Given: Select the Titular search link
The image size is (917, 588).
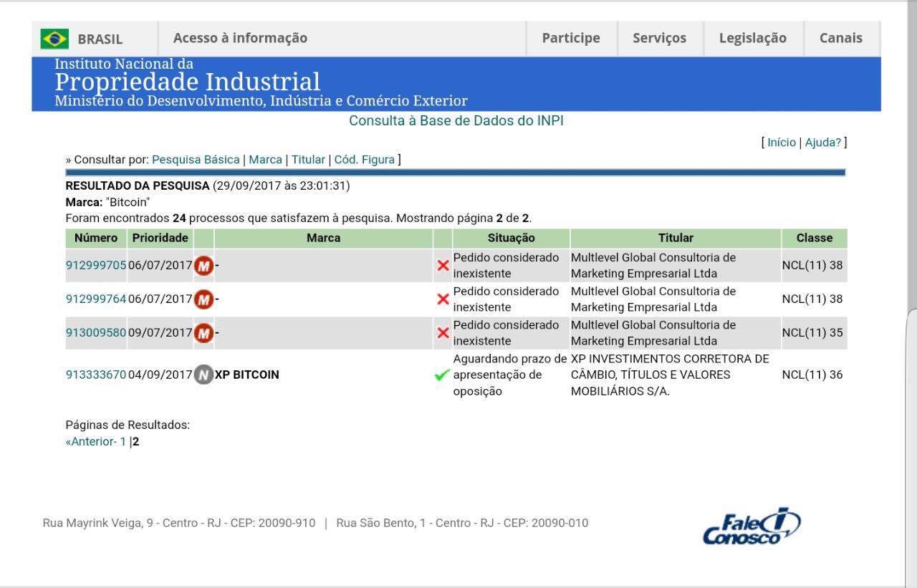Looking at the screenshot, I should tap(308, 160).
